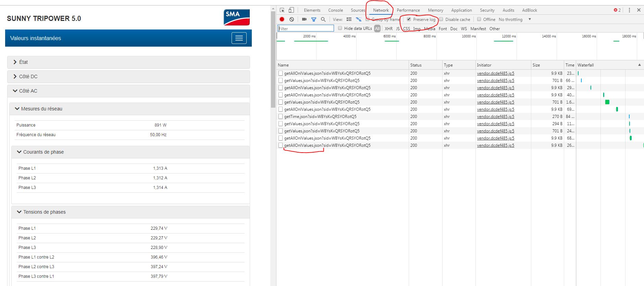Open the hamburger menu in Valeurs instantanées
Viewport: 644px width, 286px height.
239,38
